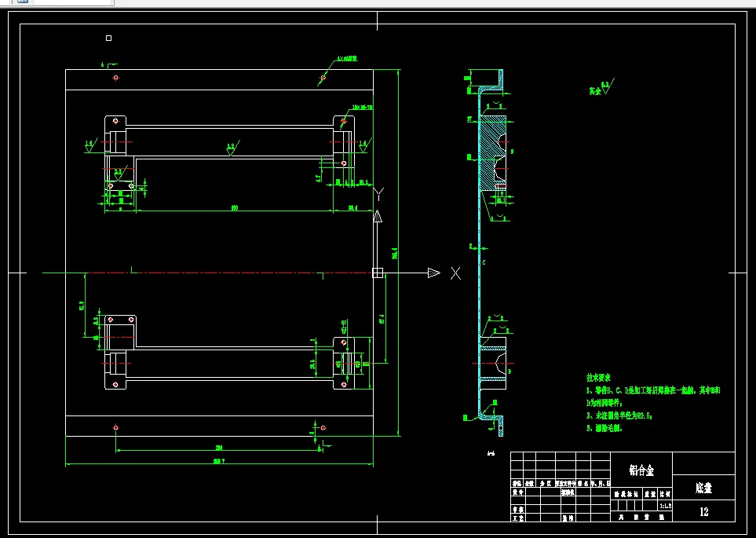Select the 分区 header cell in title block
The height and width of the screenshot is (538, 756).
tap(545, 483)
